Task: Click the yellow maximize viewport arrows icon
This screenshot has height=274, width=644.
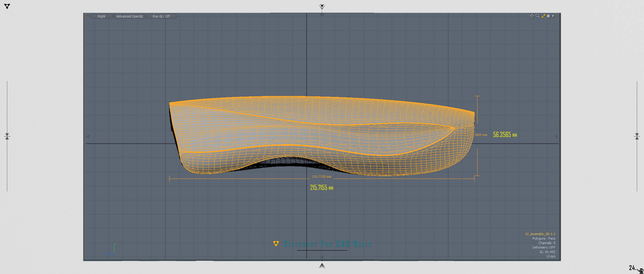Action: pos(543,16)
